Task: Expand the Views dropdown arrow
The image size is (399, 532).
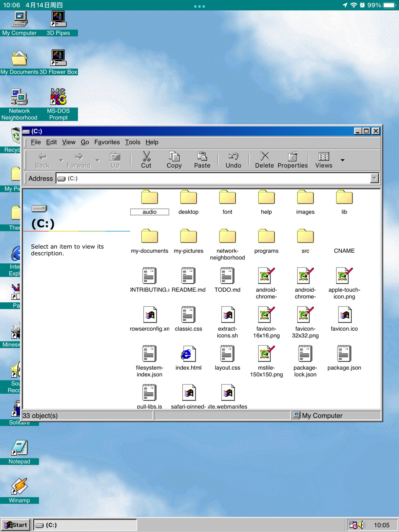Action: click(x=343, y=160)
